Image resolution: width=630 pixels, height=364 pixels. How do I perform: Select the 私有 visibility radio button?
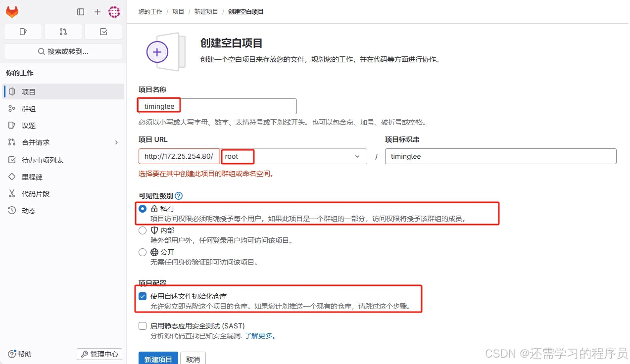143,209
